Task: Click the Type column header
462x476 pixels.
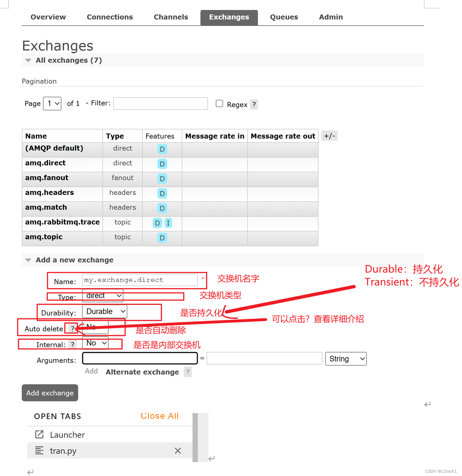Action: [x=115, y=136]
